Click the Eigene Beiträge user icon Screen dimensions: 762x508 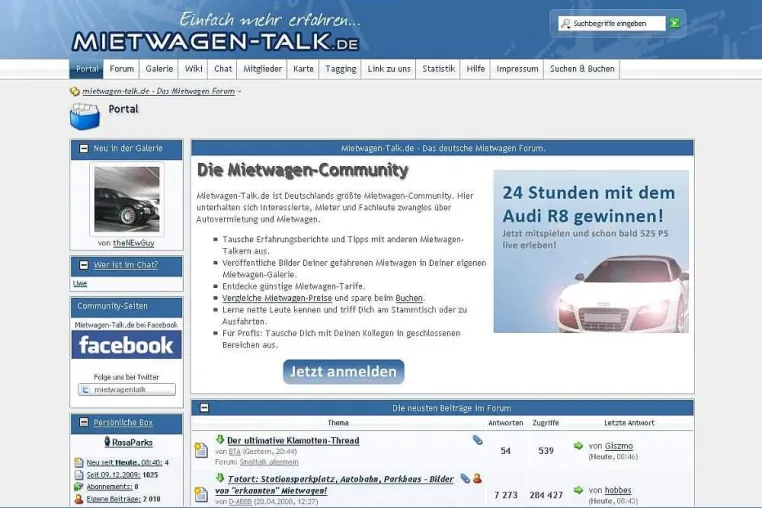tap(79, 499)
